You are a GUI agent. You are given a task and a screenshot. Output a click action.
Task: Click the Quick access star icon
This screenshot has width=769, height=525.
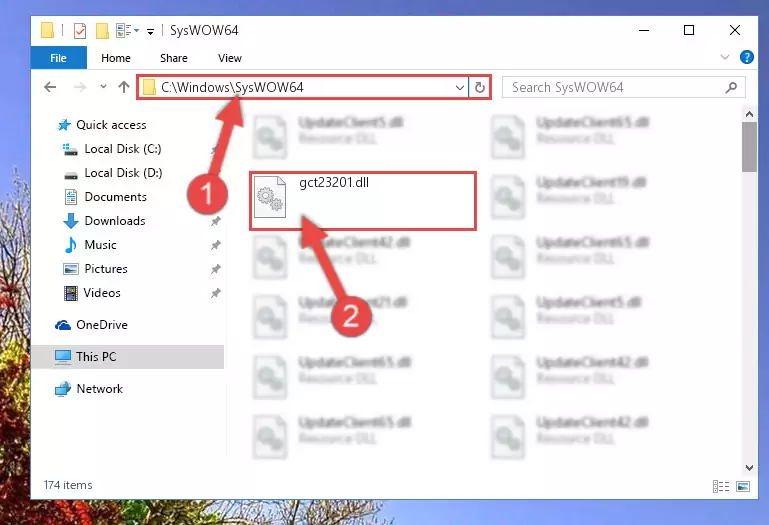pyautogui.click(x=64, y=125)
